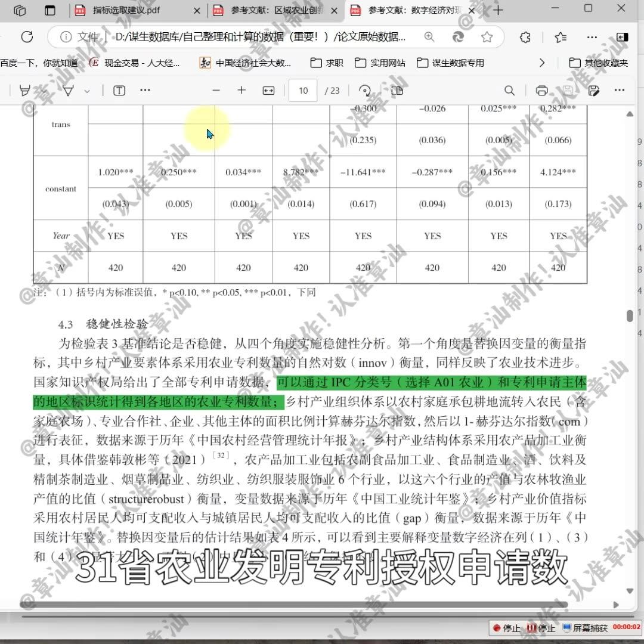
Task: Click the rotate page icon
Action: click(364, 90)
